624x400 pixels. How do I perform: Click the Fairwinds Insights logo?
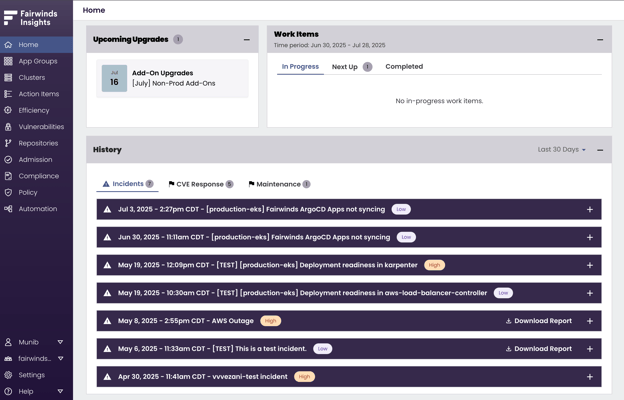pyautogui.click(x=31, y=18)
